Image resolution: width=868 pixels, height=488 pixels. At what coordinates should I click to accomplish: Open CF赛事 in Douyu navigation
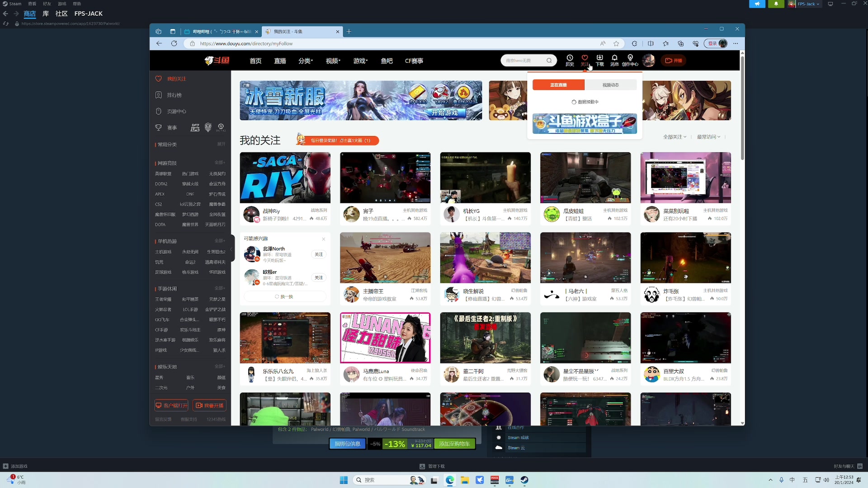point(414,61)
